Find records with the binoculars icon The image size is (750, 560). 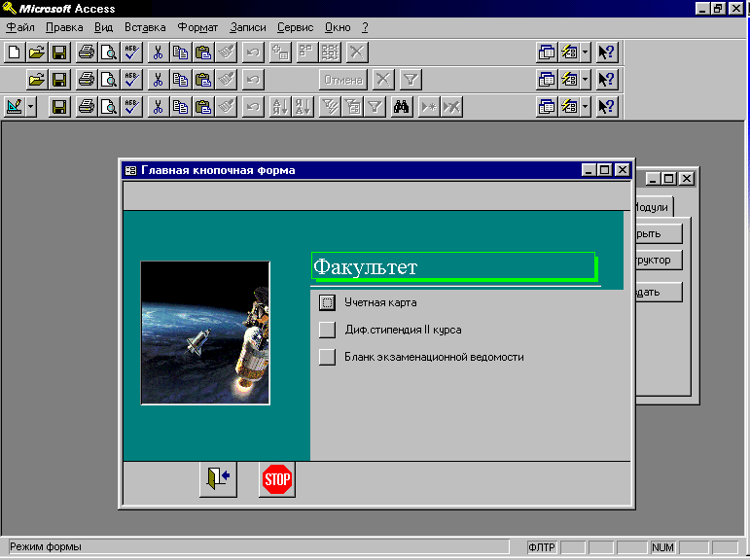click(x=402, y=107)
